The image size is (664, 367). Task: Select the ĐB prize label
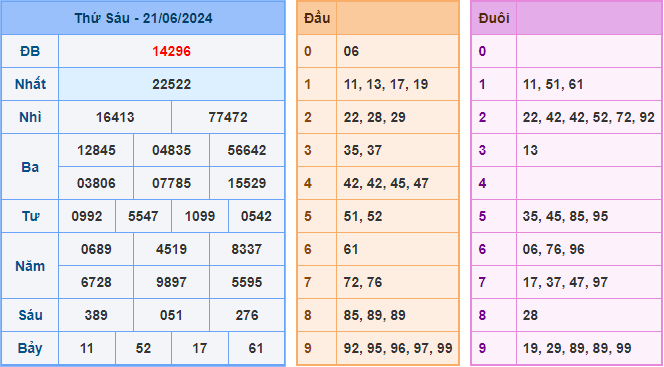(30, 51)
